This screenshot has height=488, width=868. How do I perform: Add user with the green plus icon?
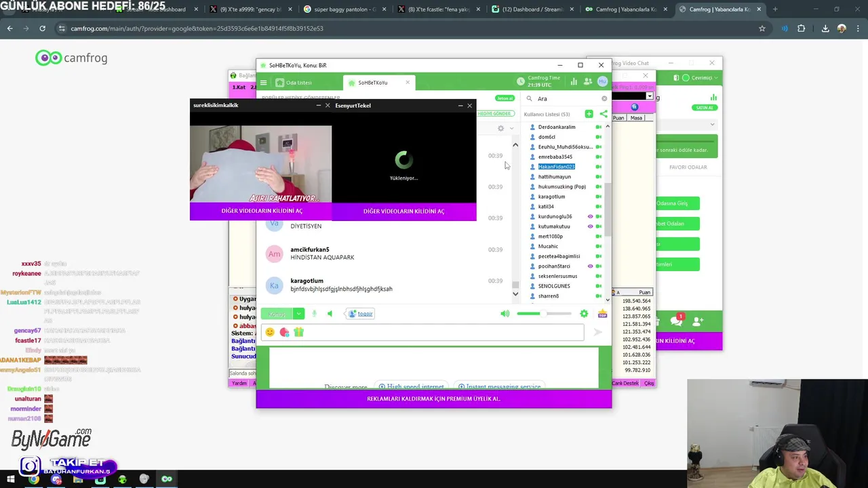click(589, 114)
